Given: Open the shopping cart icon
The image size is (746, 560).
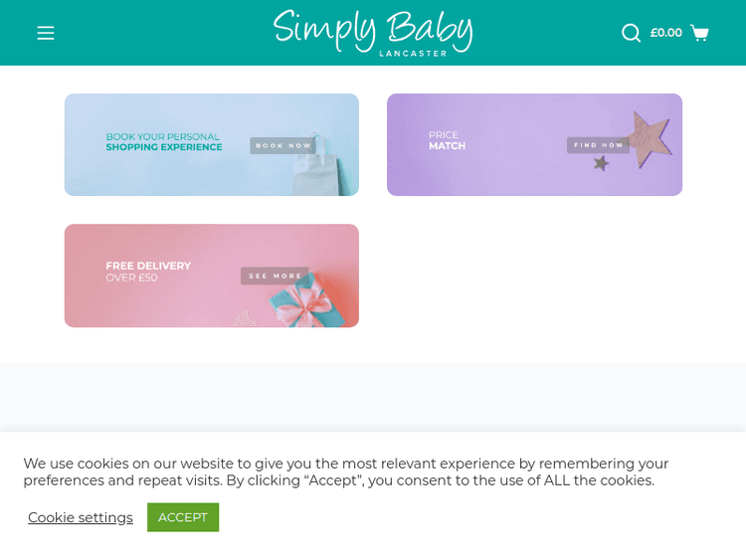Looking at the screenshot, I should 700,33.
